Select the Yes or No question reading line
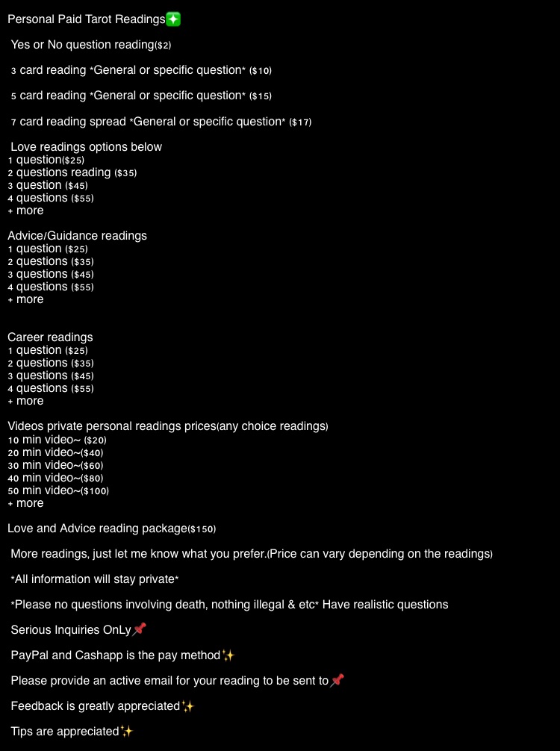Screen dimensions: 560x751 (x=91, y=45)
